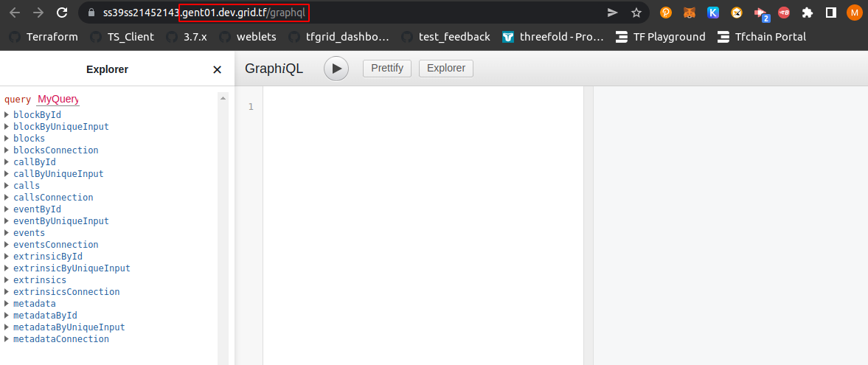Open the yellow round face extension
The height and width of the screenshot is (365, 868).
(736, 13)
